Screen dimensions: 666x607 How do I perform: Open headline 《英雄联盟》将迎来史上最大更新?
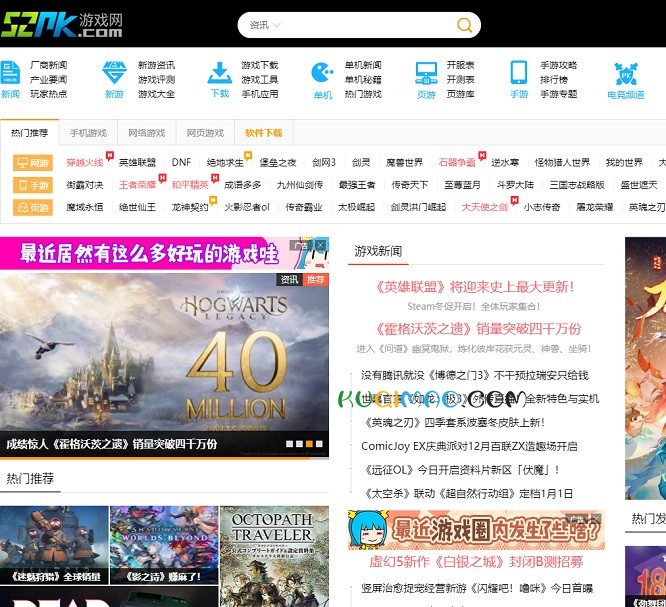tap(474, 287)
